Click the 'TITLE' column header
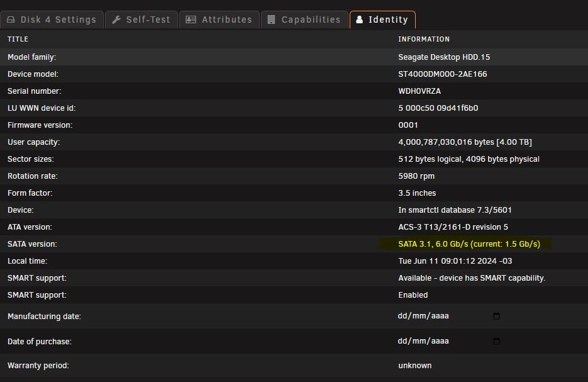 coord(18,39)
